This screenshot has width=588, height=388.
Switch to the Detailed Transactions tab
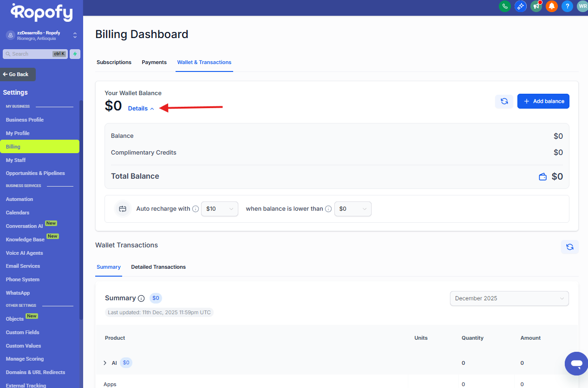click(x=158, y=267)
